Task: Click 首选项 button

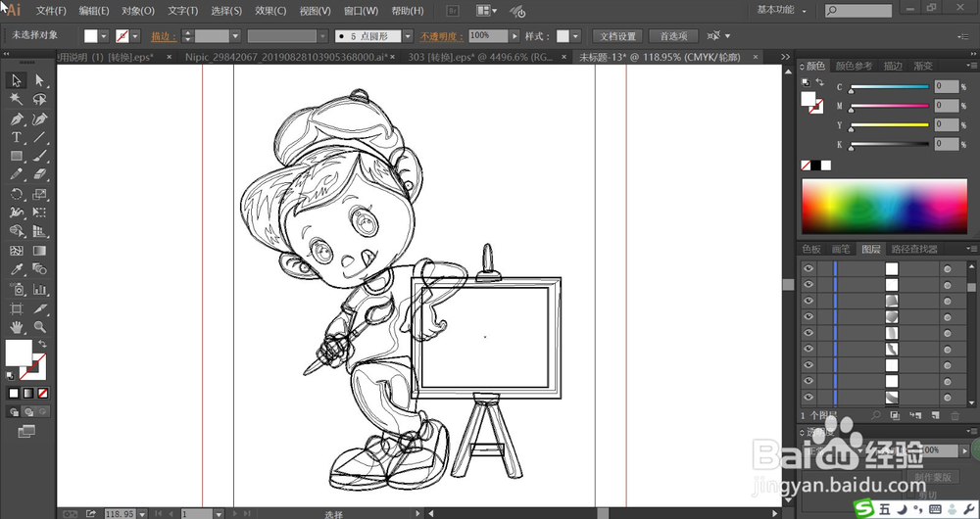Action: point(673,36)
